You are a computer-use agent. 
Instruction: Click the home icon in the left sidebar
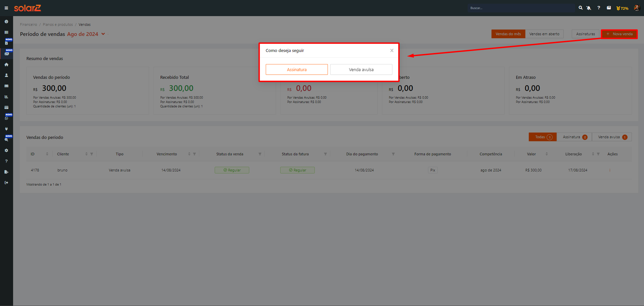tap(6, 64)
